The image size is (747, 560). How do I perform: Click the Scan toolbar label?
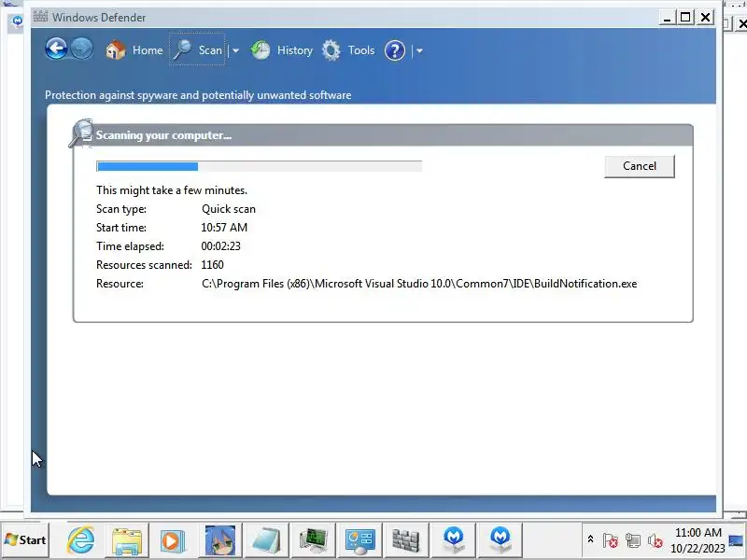click(210, 50)
